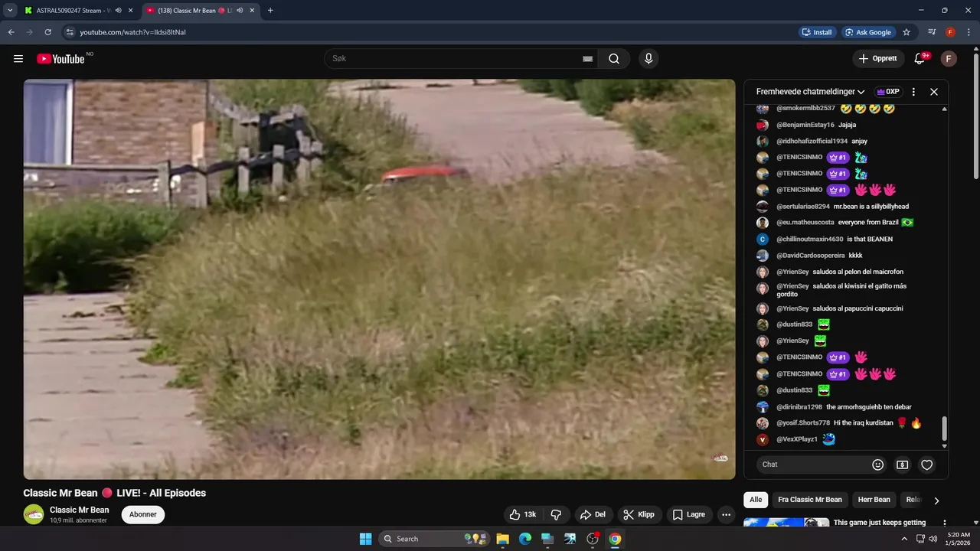
Task: Install the YouTube app
Action: pos(817,32)
